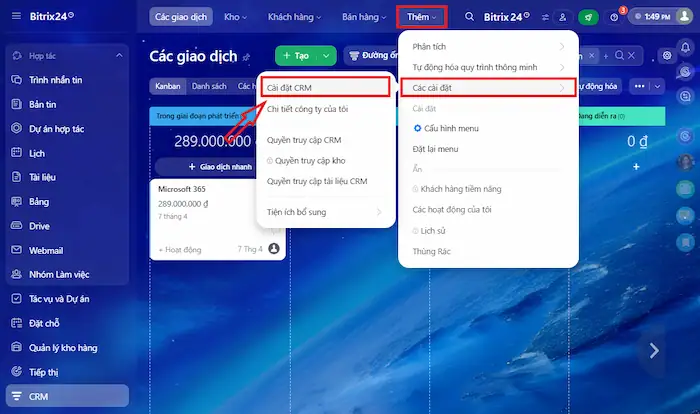Click plus in the 0 đ stage column
The image size is (700, 414).
[x=636, y=167]
